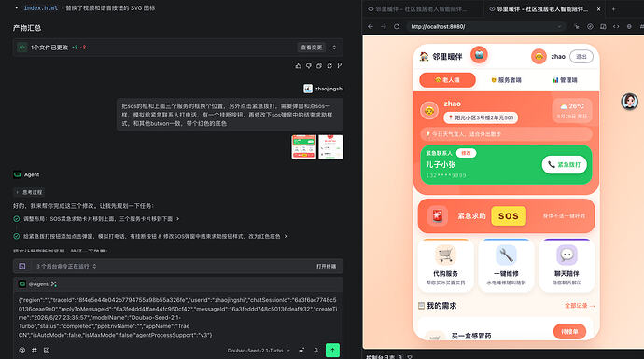Image resolution: width=644 pixels, height=359 pixels.
Task: Expand the file changes list chevron
Action: pyautogui.click(x=334, y=48)
